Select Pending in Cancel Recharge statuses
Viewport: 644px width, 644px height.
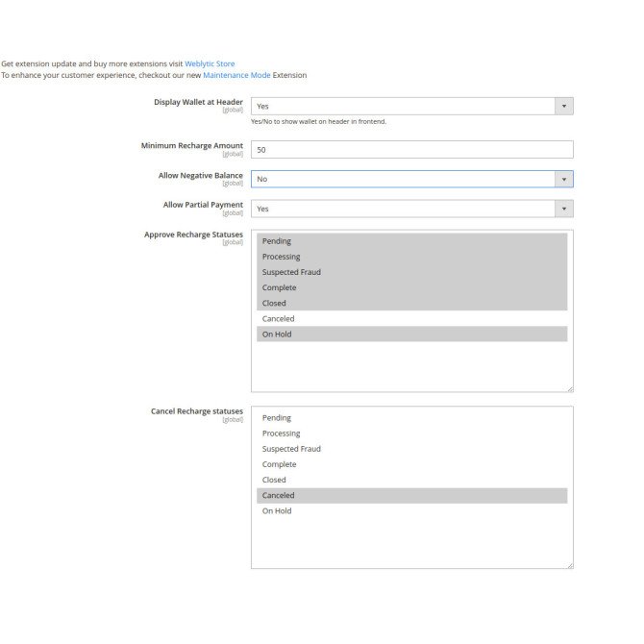(412, 418)
